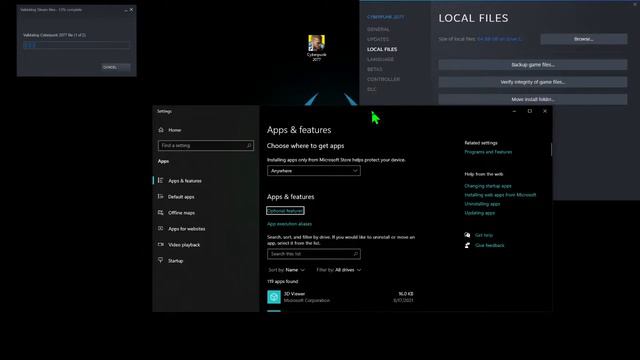Select DLC in Steam properties sidebar
This screenshot has width=640, height=360.
click(x=371, y=89)
